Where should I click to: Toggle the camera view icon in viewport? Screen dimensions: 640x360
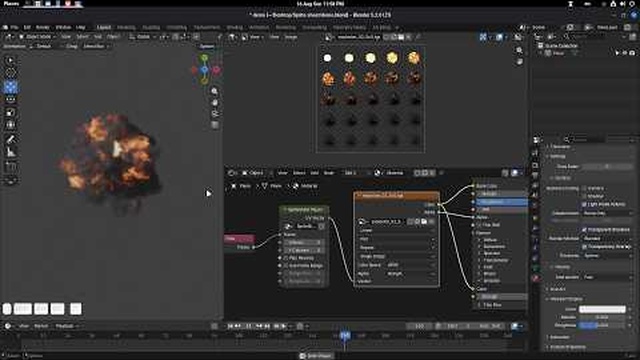click(x=215, y=113)
